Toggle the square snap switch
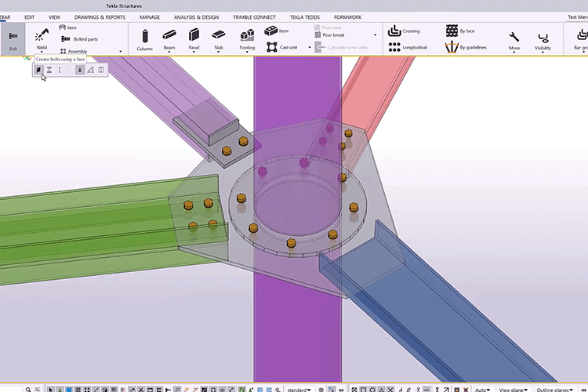588x392 pixels. click(x=363, y=390)
